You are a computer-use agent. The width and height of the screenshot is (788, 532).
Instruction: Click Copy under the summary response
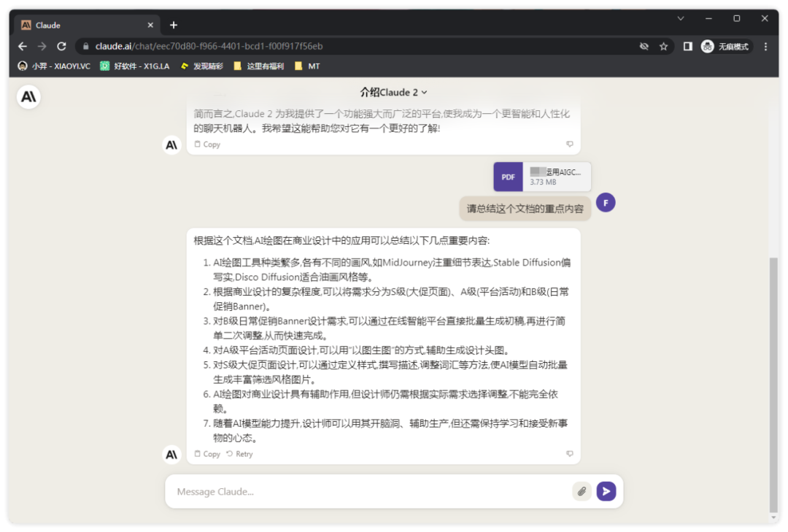coord(207,454)
